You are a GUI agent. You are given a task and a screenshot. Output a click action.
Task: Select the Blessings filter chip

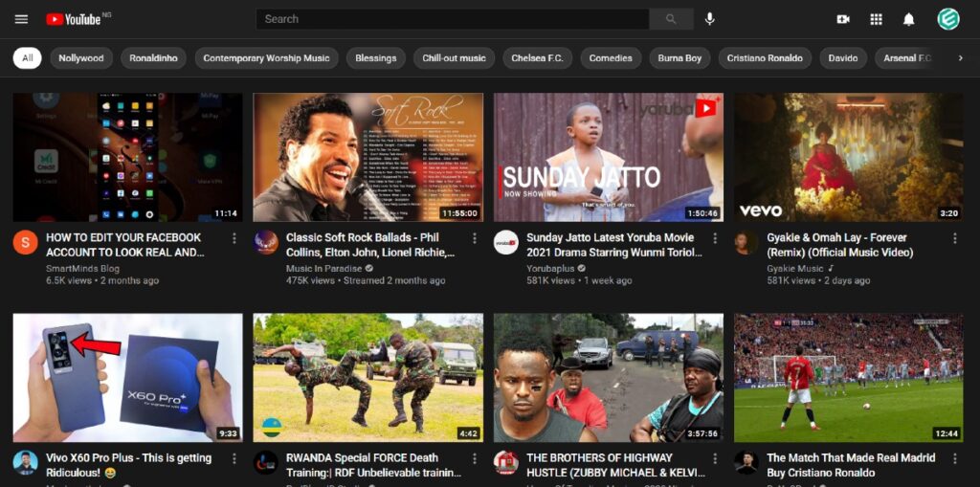[x=375, y=58]
